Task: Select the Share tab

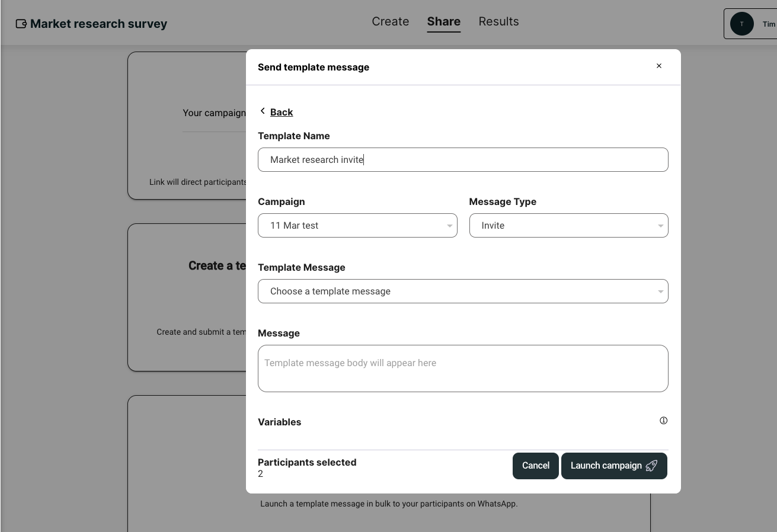Action: coord(443,21)
